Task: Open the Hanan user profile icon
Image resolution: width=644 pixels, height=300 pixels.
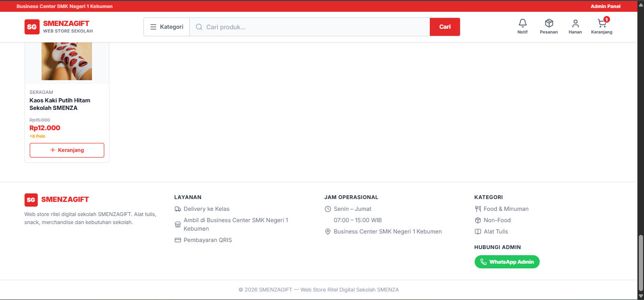Action: coord(575,23)
